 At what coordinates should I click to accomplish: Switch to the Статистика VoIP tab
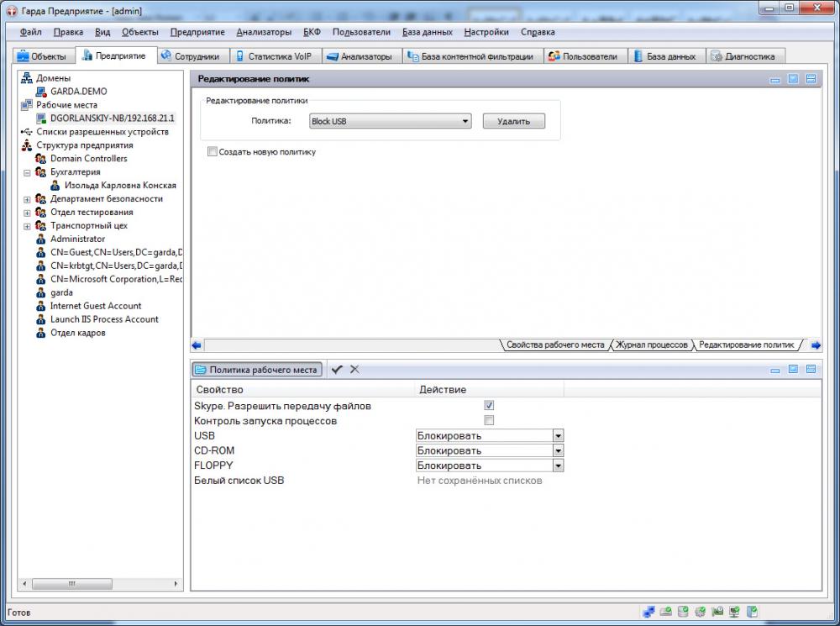(273, 56)
